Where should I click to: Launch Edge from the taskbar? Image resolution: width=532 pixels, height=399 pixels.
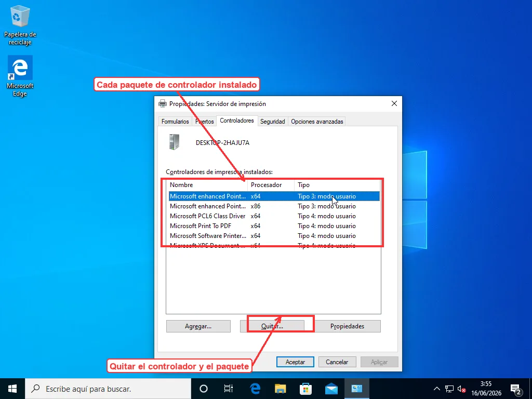coord(255,389)
